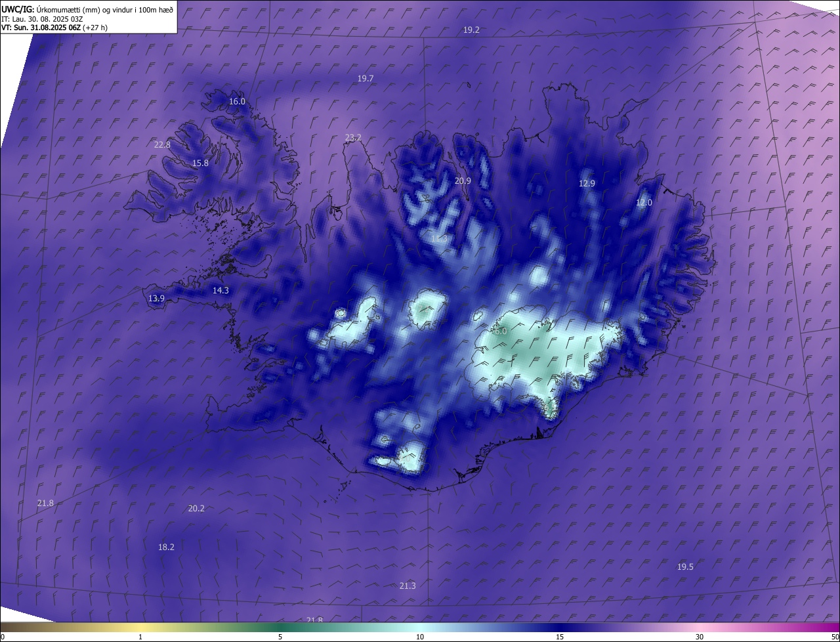
Task: Click the 19.7 value label on the map
Action: (x=366, y=79)
